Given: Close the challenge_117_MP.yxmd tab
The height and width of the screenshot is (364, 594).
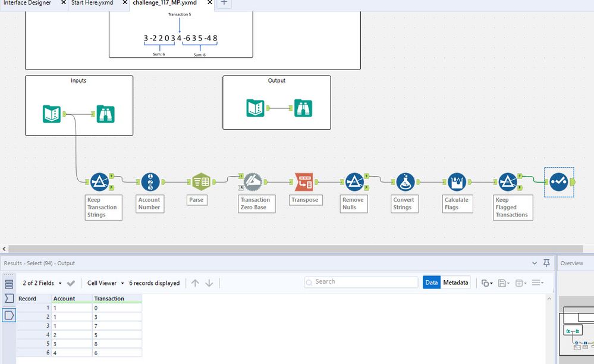Looking at the screenshot, I should tap(209, 2).
